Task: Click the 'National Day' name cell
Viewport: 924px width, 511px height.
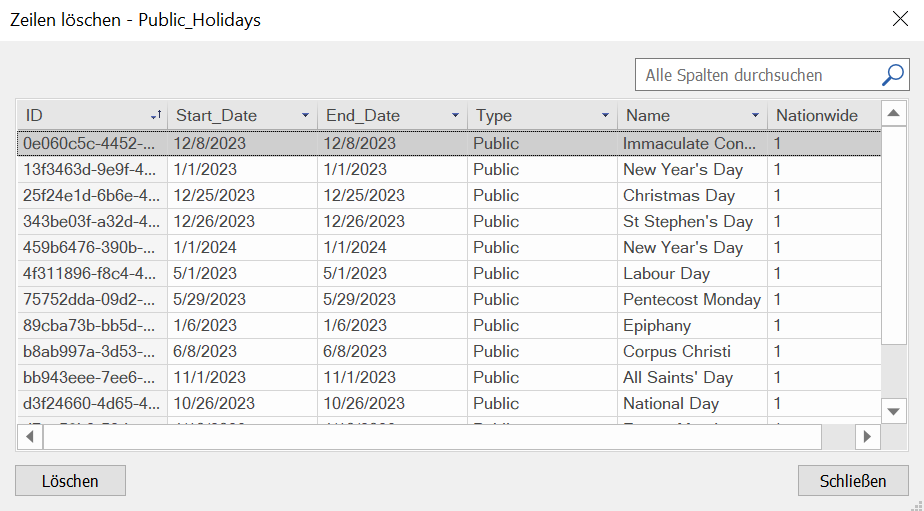Action: pyautogui.click(x=692, y=404)
